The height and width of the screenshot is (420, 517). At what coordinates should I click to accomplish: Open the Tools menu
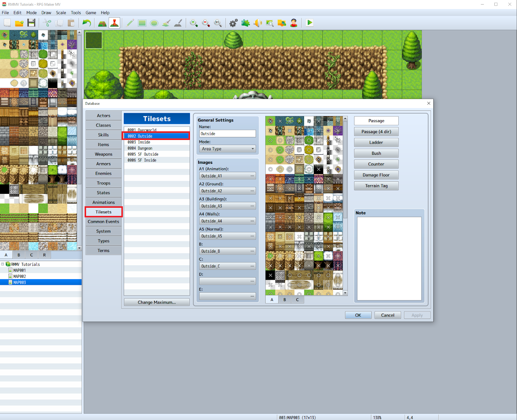[76, 13]
